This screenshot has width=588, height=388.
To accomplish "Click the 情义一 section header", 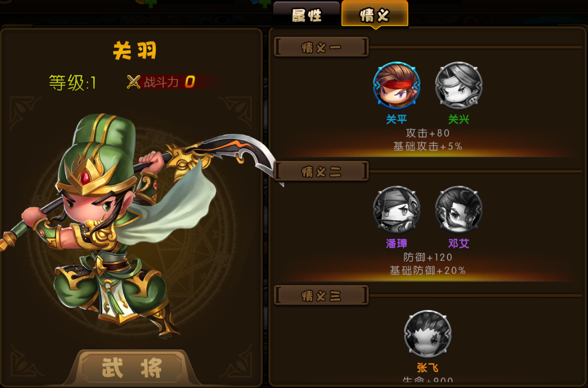I will click(x=321, y=47).
